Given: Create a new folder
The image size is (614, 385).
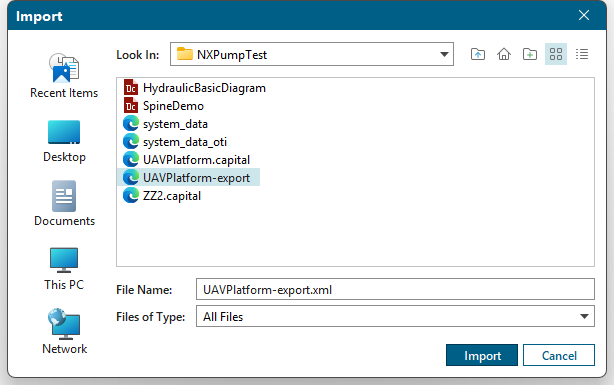Looking at the screenshot, I should pyautogui.click(x=530, y=54).
